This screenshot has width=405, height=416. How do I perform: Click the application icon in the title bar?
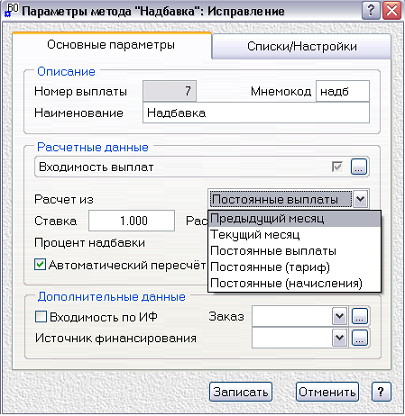point(11,10)
